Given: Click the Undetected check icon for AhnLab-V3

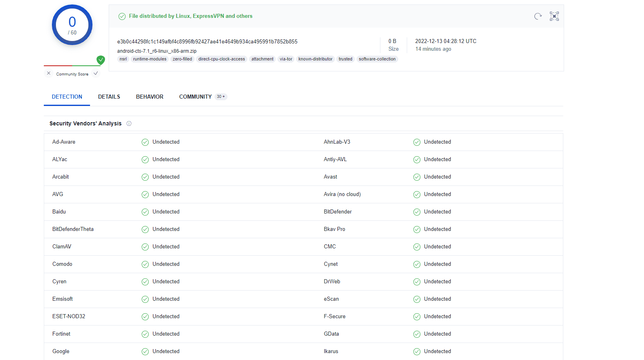Looking at the screenshot, I should [416, 142].
